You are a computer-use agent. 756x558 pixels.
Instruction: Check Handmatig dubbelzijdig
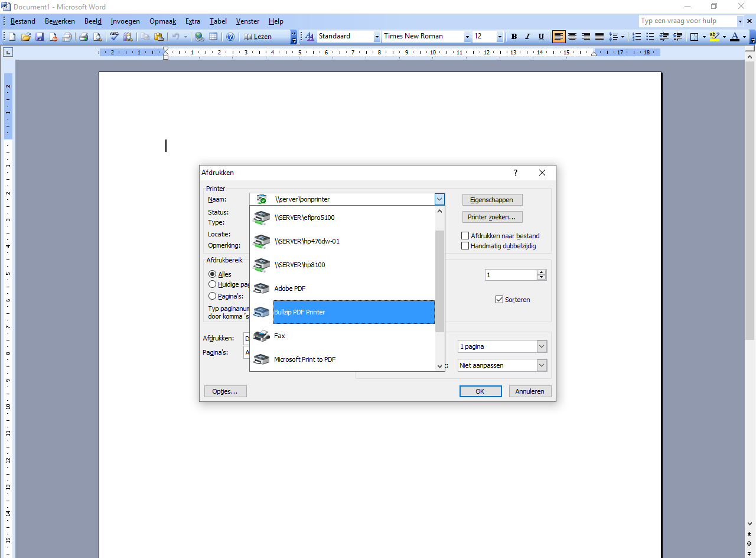465,246
